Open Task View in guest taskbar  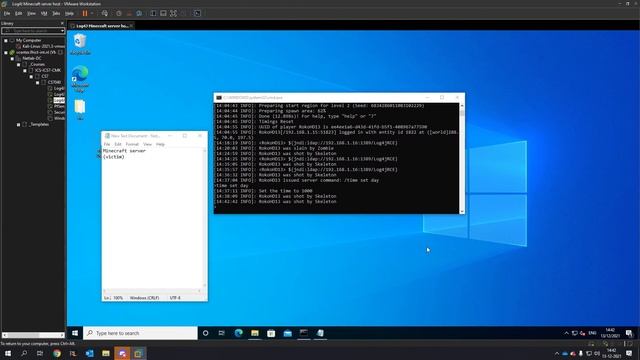click(x=222, y=333)
